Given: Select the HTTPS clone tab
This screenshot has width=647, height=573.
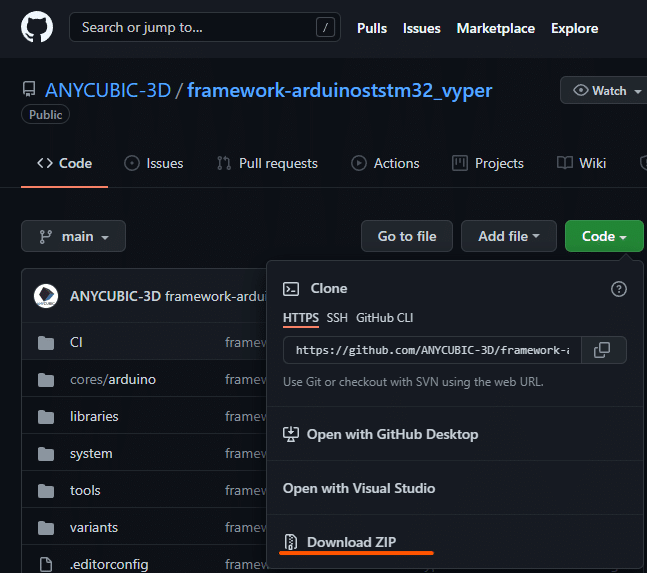Looking at the screenshot, I should point(301,318).
